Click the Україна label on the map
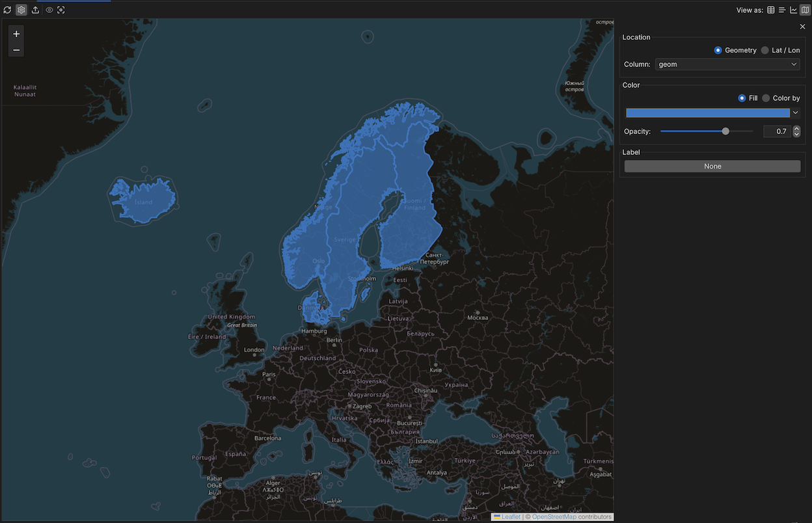The image size is (812, 523). coord(456,385)
